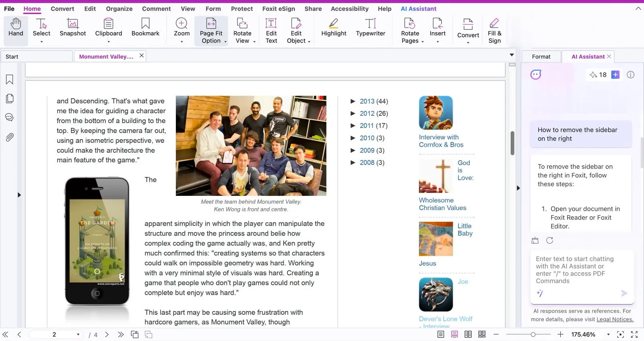
Task: Pick the Typewriter tool
Action: tap(370, 28)
